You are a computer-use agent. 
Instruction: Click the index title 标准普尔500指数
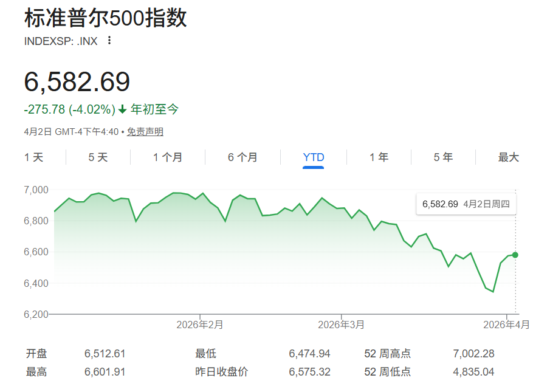pos(105,19)
